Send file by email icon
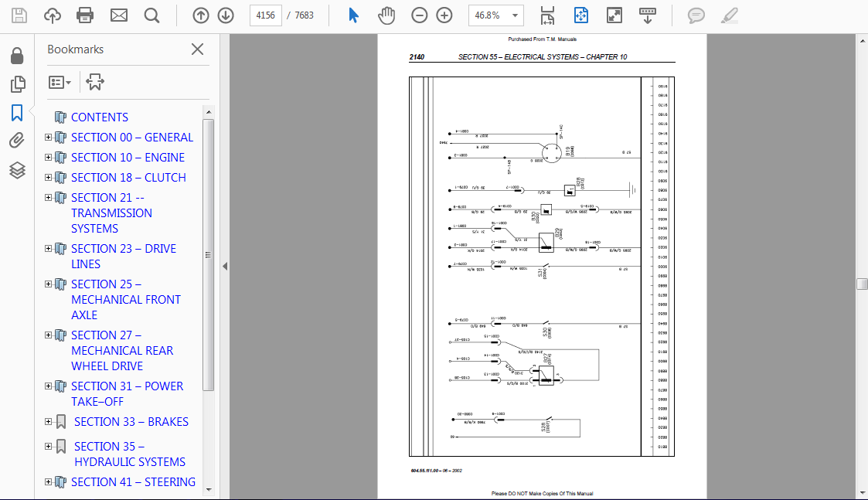Viewport: 868px width, 500px height. coord(119,15)
